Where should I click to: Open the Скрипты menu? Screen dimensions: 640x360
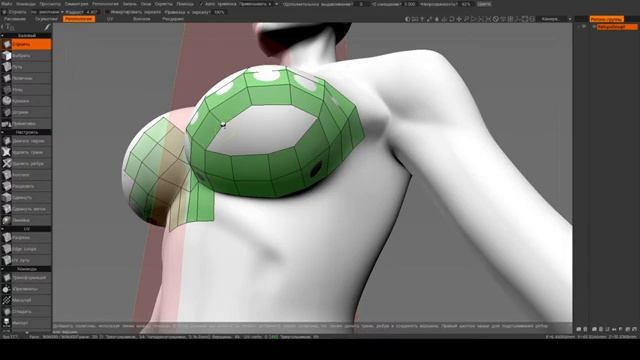[x=164, y=4]
